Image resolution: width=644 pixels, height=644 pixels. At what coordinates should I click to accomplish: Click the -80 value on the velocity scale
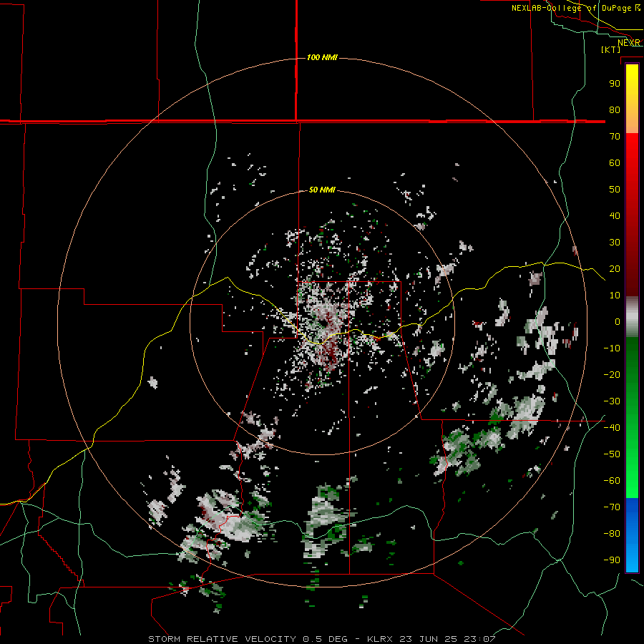pos(612,534)
